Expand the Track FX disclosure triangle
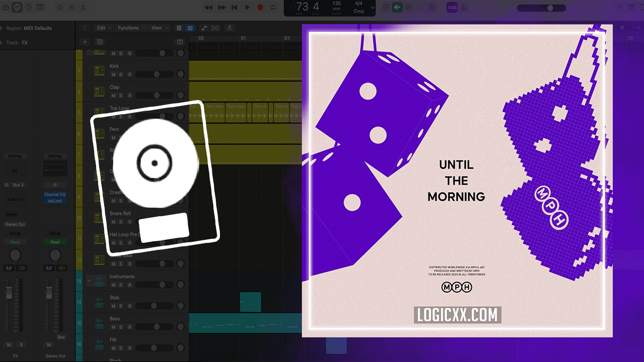This screenshot has width=644, height=362. (2, 43)
